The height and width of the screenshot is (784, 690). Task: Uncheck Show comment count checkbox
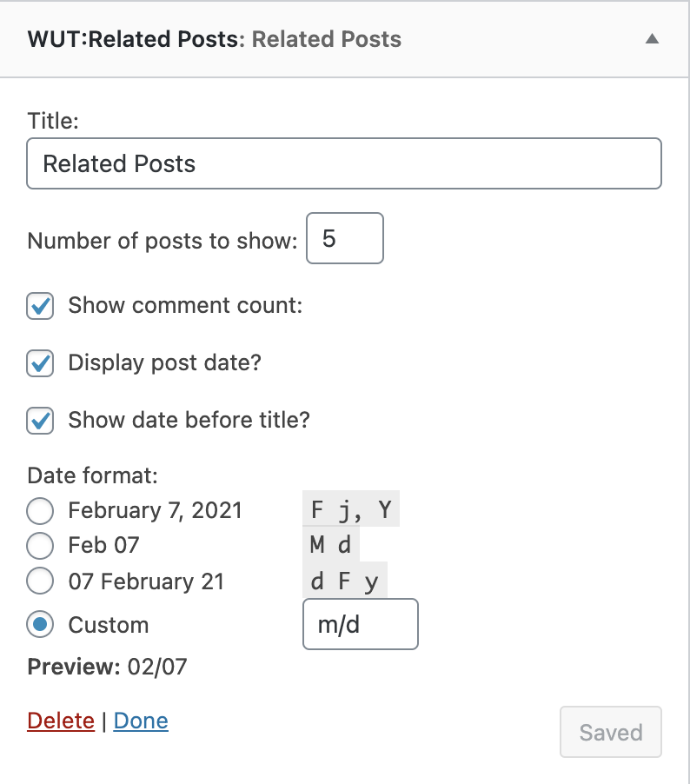[40, 306]
